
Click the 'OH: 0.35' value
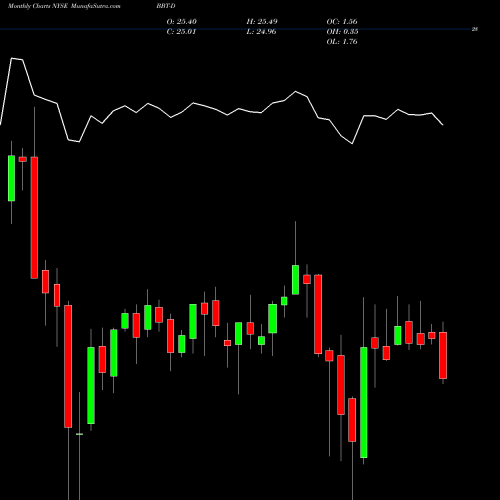(x=342, y=32)
